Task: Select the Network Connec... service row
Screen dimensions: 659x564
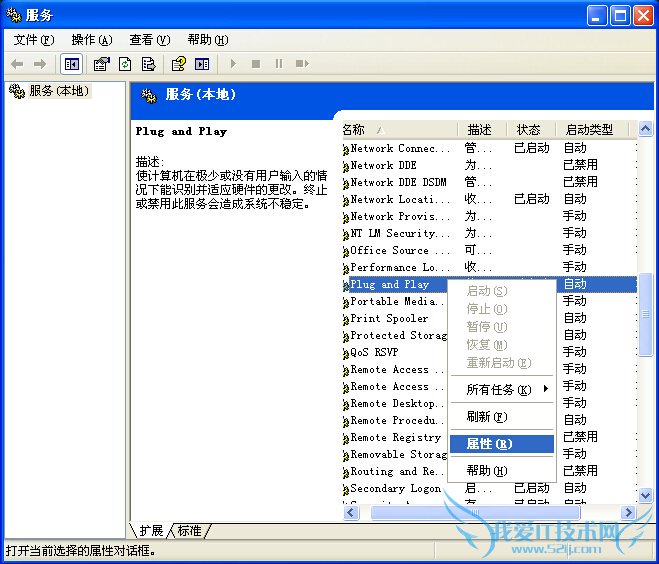Action: 490,148
